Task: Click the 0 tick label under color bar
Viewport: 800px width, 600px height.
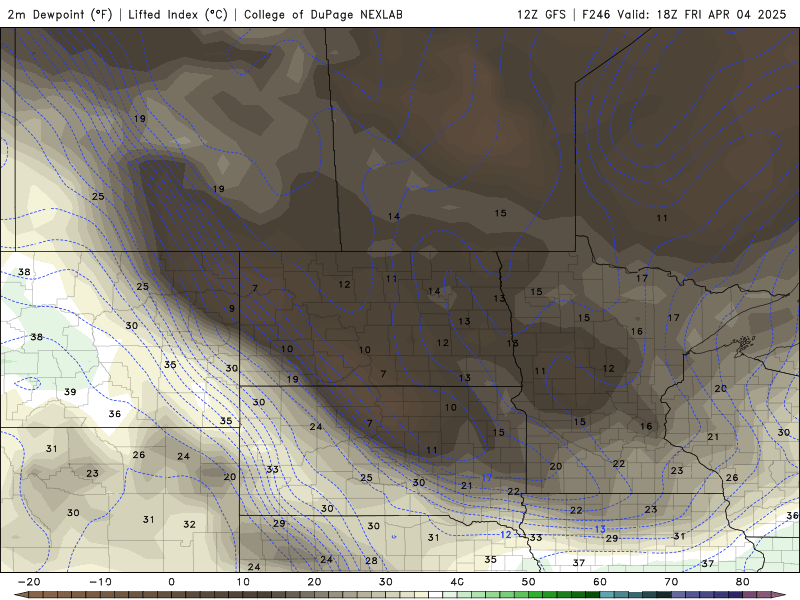Action: tap(171, 582)
